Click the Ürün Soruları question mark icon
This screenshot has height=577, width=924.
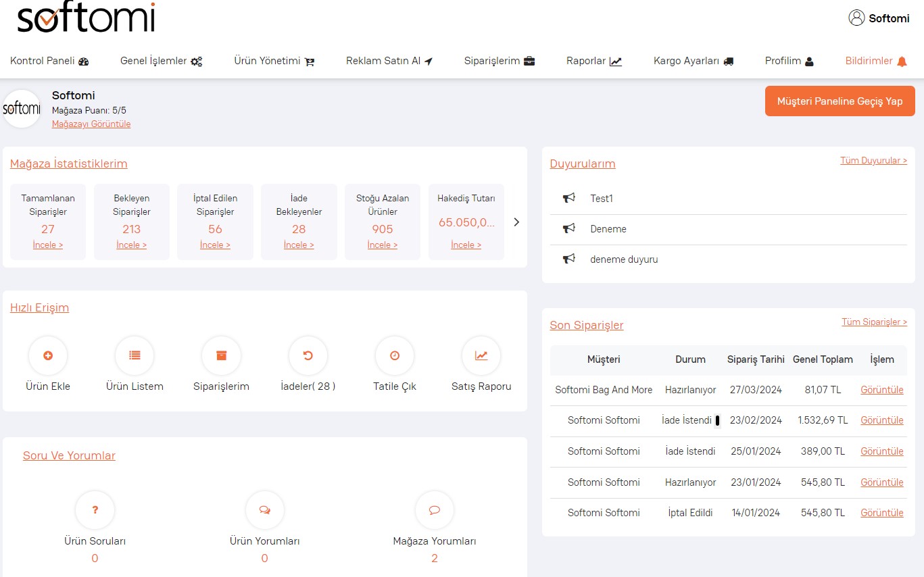pyautogui.click(x=95, y=510)
